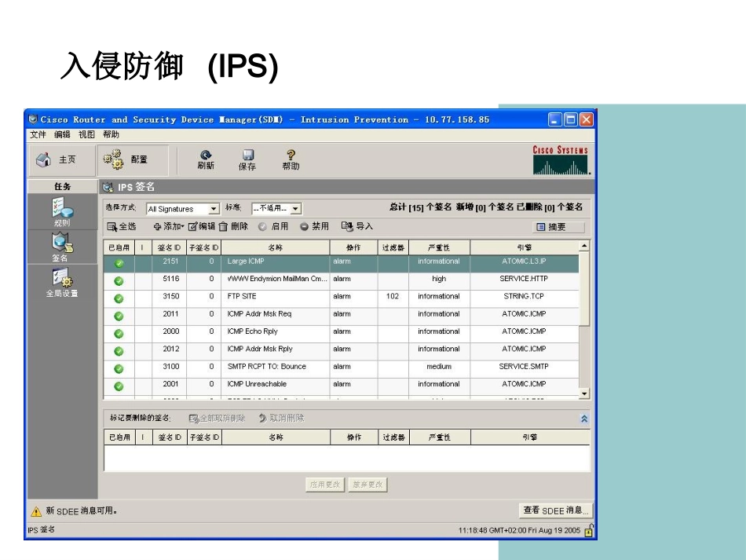746x560 pixels.
Task: Click the 帮助 question mark icon
Action: pos(291,155)
